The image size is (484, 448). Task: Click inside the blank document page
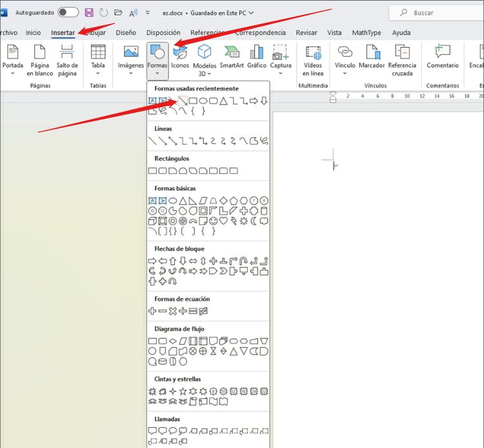[378, 280]
